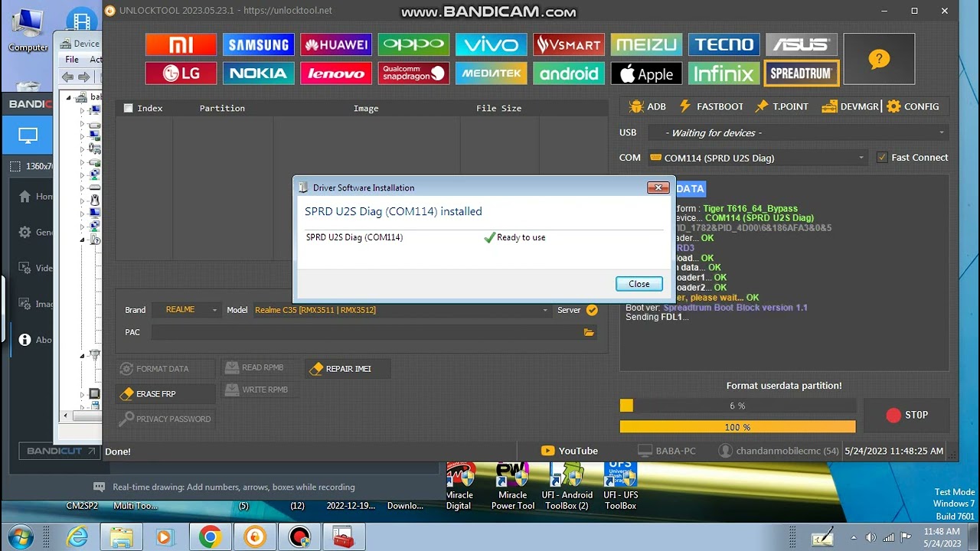The height and width of the screenshot is (551, 980).
Task: Select the Qualcomm Snapdragon tile
Action: click(x=413, y=73)
